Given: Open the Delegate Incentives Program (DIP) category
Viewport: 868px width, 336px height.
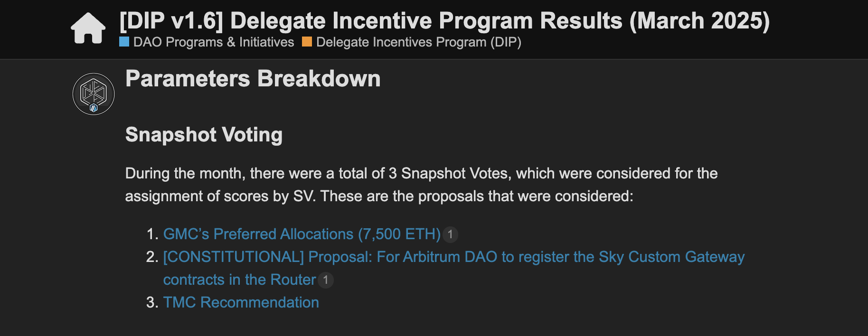Looking at the screenshot, I should (x=418, y=42).
